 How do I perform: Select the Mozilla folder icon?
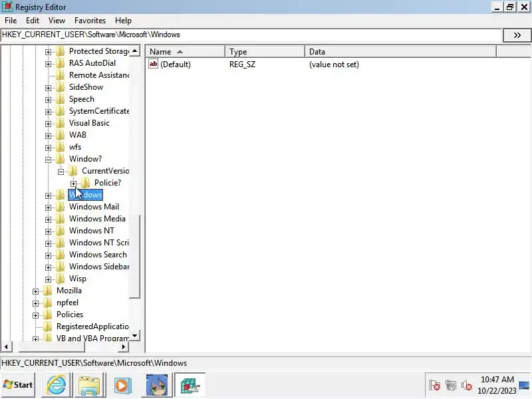(48, 291)
